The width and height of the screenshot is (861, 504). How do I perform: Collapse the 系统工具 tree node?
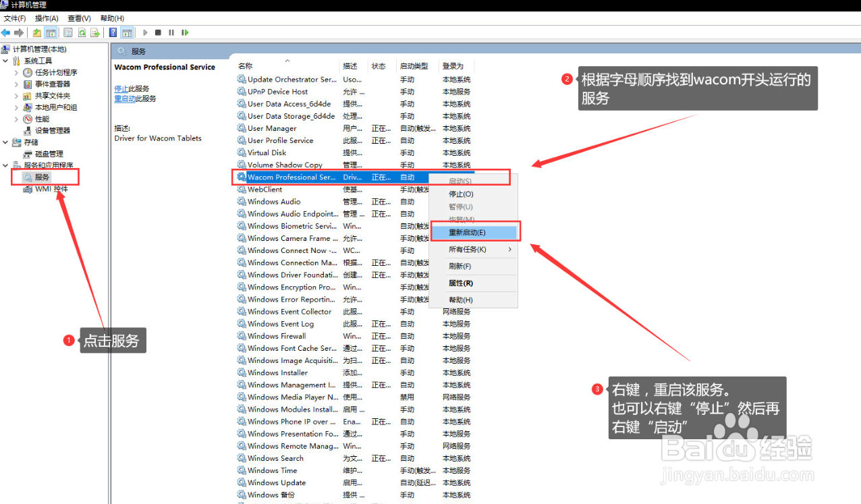[x=6, y=61]
